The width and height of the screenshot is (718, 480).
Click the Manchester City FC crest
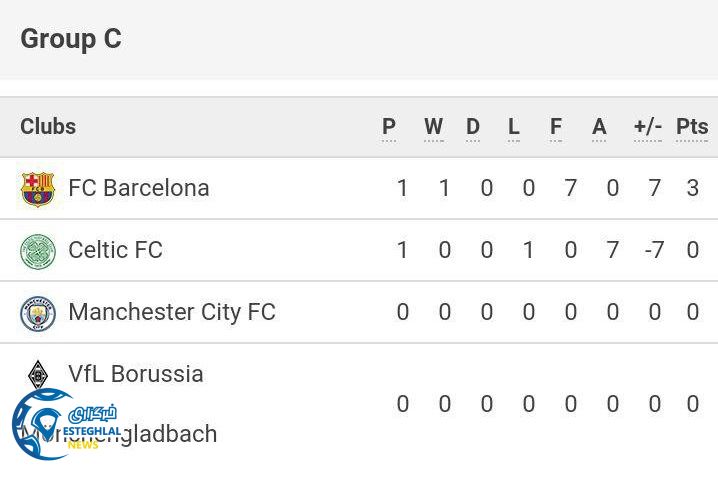tap(38, 313)
